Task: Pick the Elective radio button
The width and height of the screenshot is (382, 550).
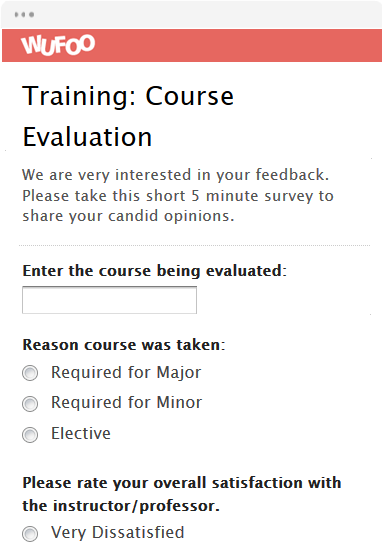Action: (30, 435)
